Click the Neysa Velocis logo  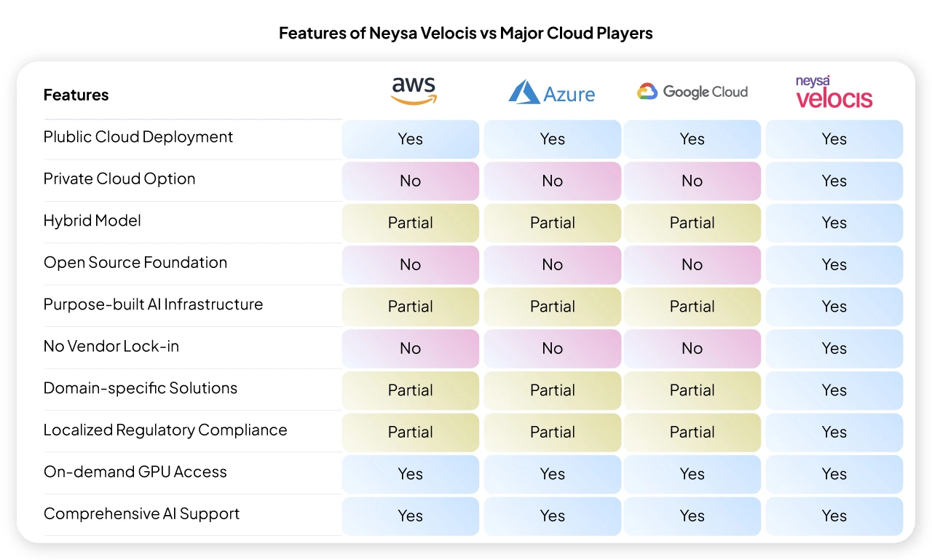[x=834, y=92]
